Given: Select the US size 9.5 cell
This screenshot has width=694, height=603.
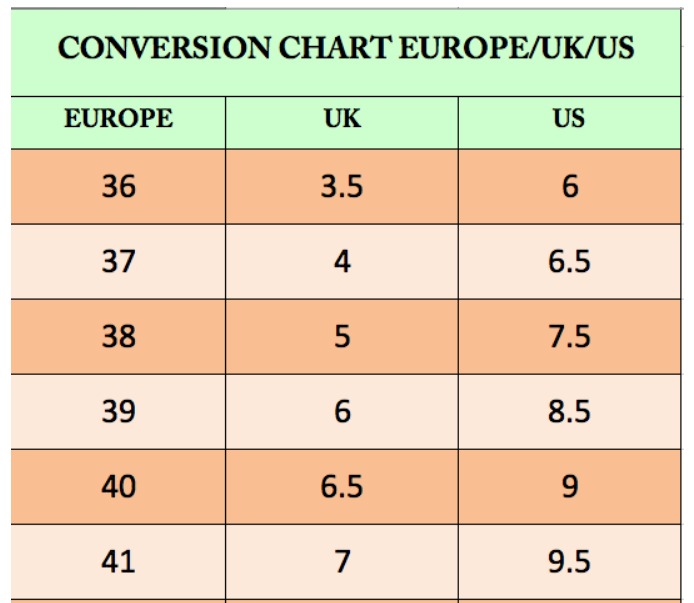Looking at the screenshot, I should (x=569, y=562).
